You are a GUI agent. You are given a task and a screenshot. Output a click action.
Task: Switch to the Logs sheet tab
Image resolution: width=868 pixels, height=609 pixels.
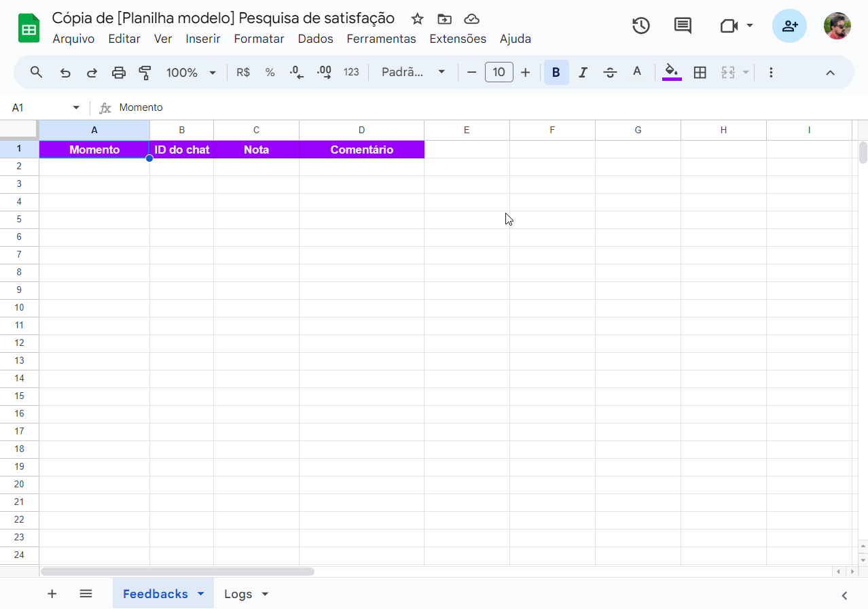click(238, 593)
